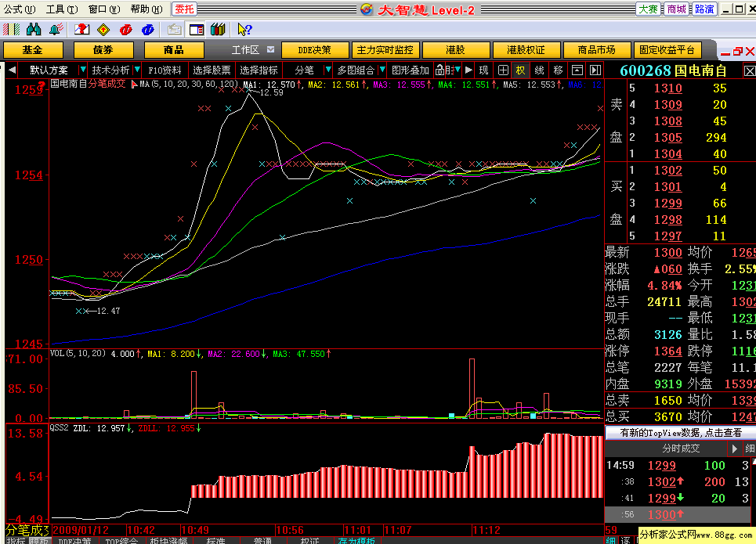Click the grayed clipboard icon

[x=174, y=30]
